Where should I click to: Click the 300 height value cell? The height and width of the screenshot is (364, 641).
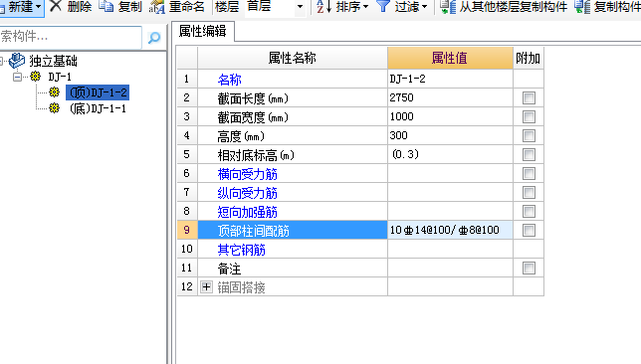(450, 135)
